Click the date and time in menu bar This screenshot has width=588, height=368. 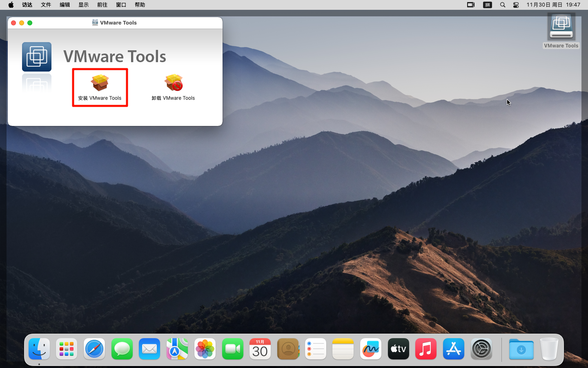point(553,5)
